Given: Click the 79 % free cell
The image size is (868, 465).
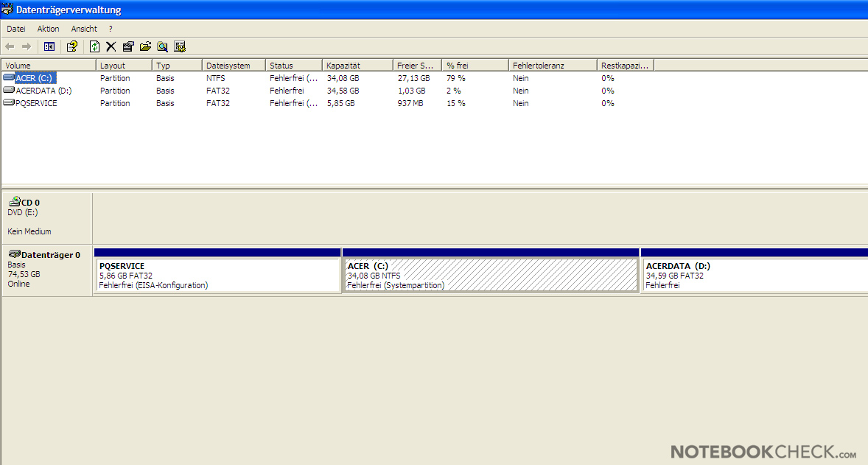Looking at the screenshot, I should pyautogui.click(x=456, y=78).
